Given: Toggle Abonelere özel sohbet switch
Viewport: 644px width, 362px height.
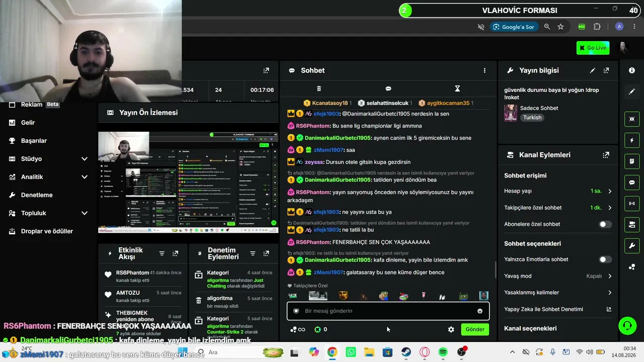Looking at the screenshot, I should point(605,224).
